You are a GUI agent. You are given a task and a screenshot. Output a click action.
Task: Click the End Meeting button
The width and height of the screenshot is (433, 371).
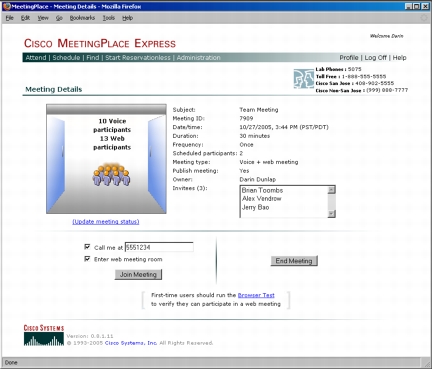click(x=294, y=261)
